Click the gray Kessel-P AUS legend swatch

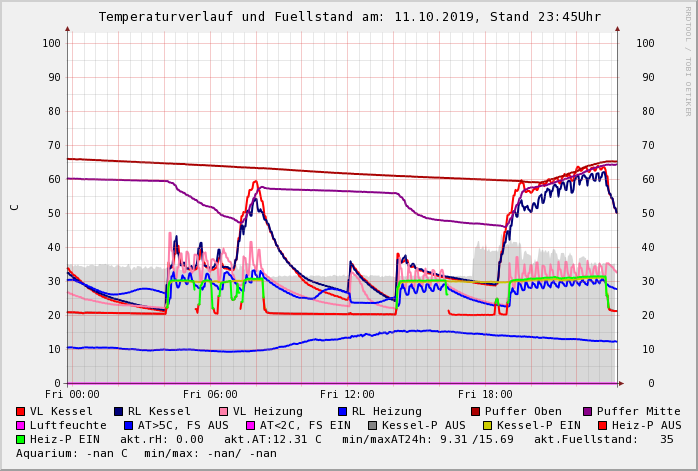click(x=372, y=425)
